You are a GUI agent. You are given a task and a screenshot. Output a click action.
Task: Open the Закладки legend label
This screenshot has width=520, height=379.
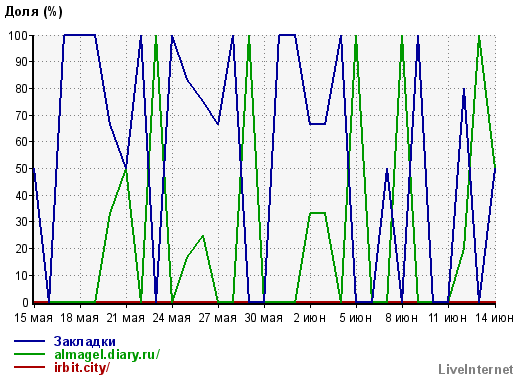click(x=85, y=341)
